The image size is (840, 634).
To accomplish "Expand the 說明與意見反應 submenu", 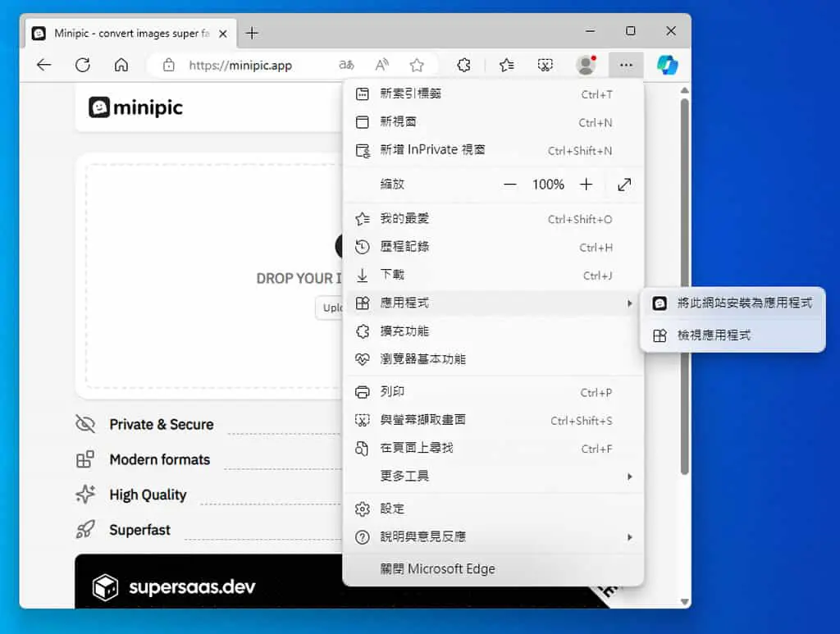I will [493, 536].
